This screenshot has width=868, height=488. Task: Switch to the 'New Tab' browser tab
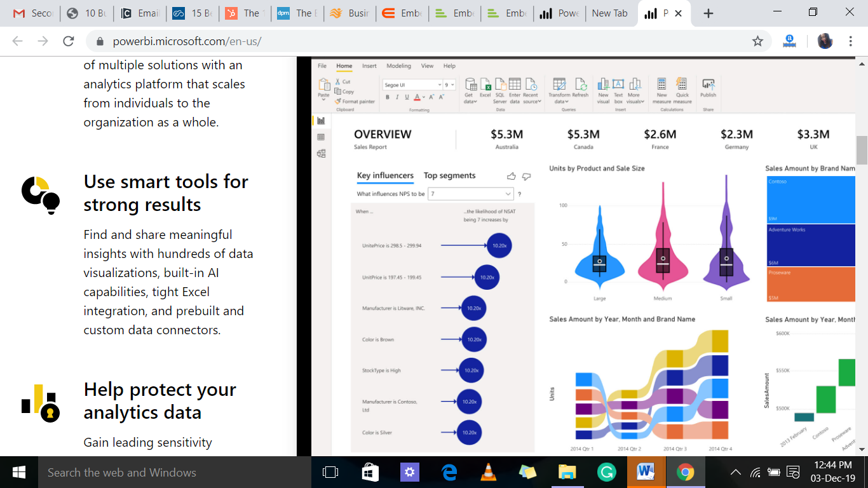pos(609,13)
